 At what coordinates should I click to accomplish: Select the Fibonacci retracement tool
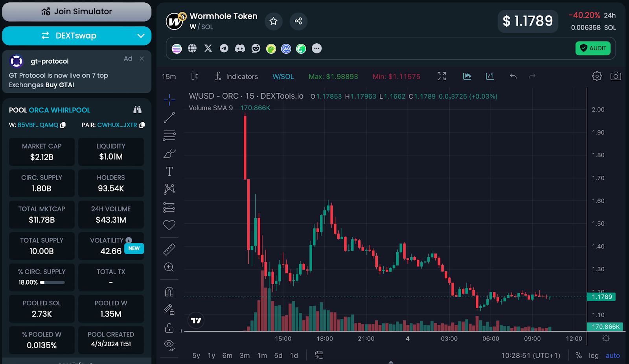[x=169, y=136]
